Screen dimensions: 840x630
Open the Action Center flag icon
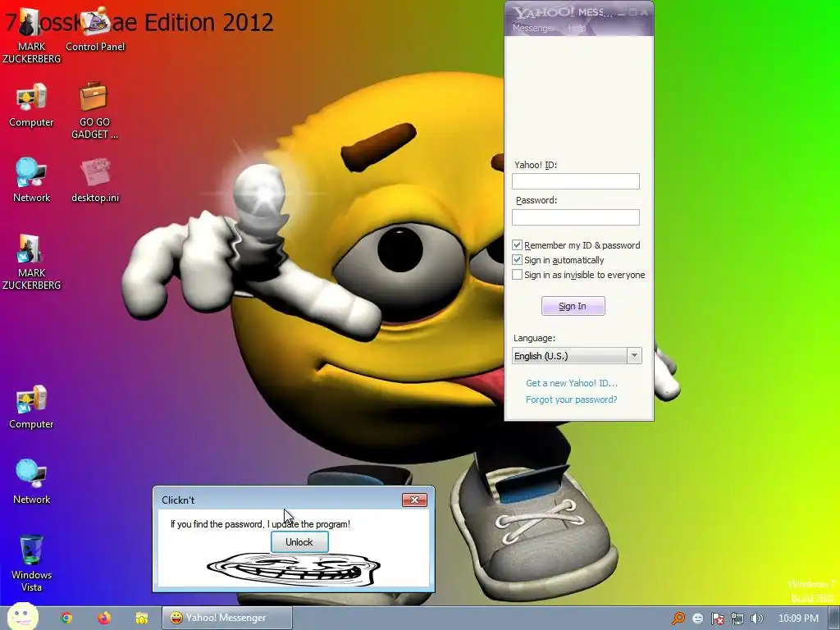pyautogui.click(x=717, y=619)
